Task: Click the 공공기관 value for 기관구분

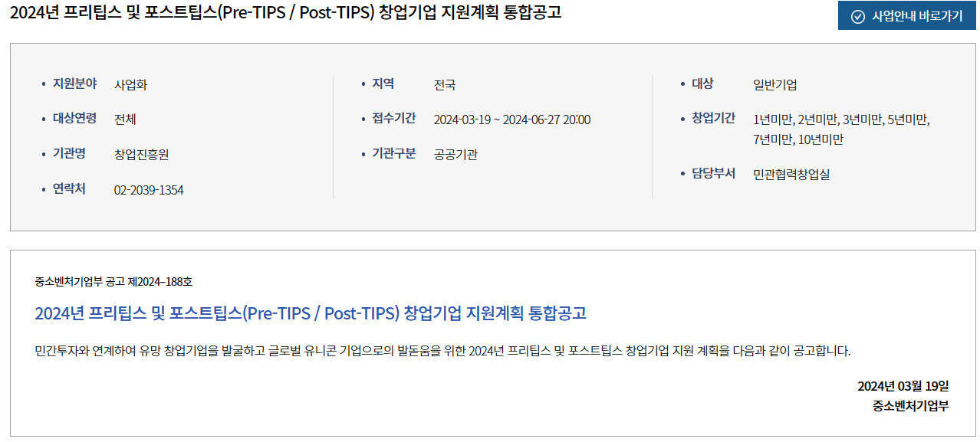Action: [455, 155]
